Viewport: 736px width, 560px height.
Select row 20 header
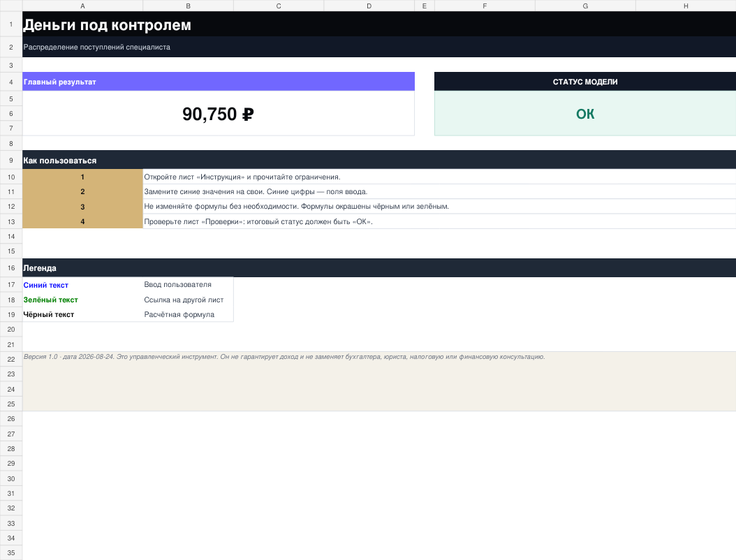coord(11,329)
